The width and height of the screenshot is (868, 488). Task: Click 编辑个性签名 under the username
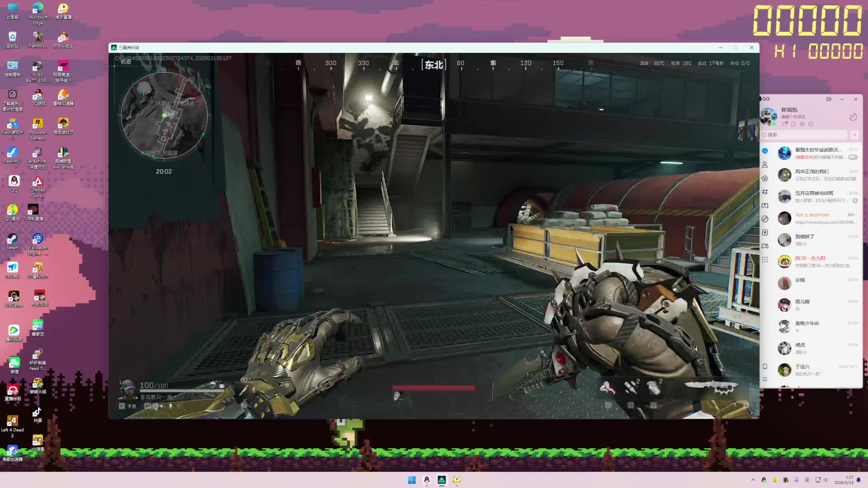click(x=793, y=117)
